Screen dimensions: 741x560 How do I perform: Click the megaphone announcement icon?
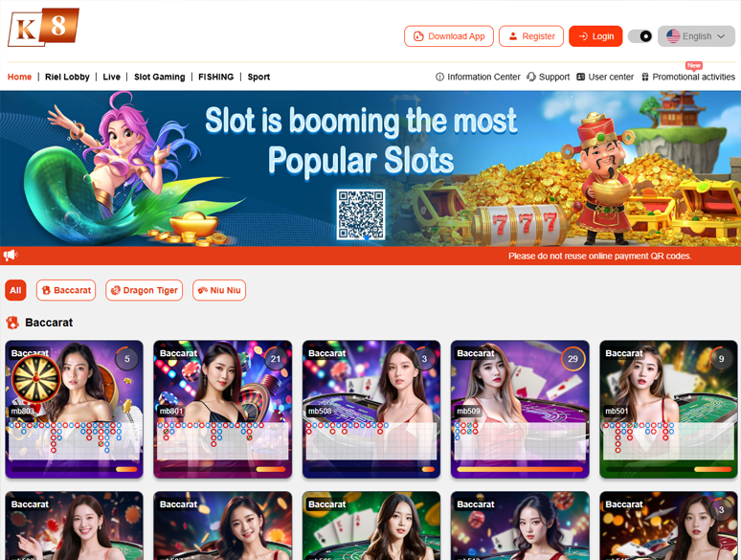pos(11,256)
